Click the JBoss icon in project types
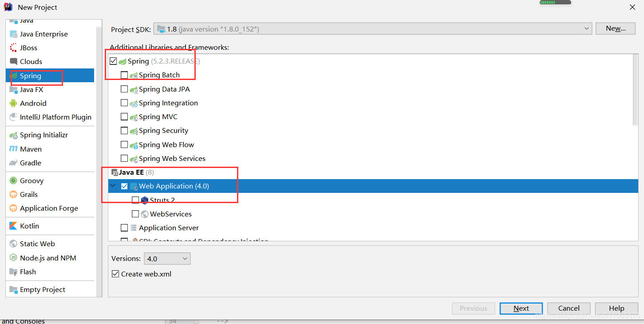 click(x=13, y=48)
